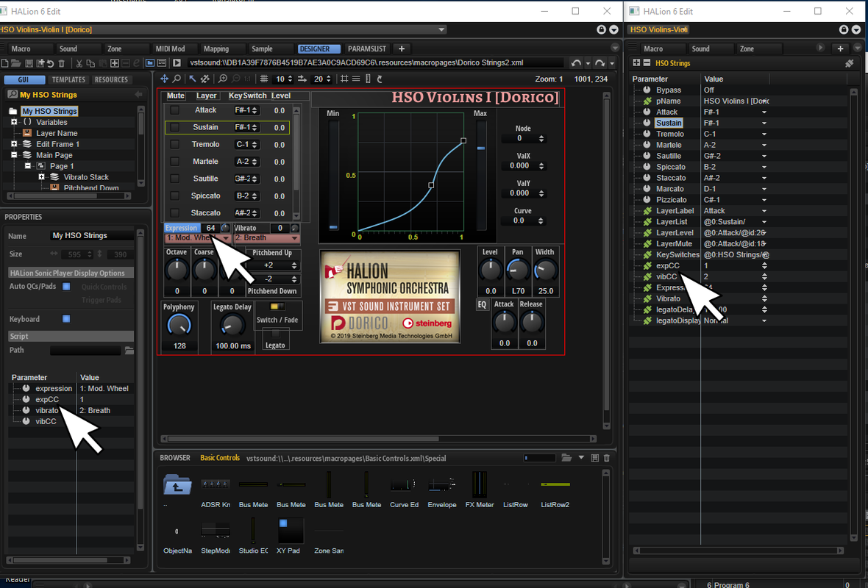The width and height of the screenshot is (868, 588).
Task: Select the magnifier Zoom tool
Action: tap(177, 79)
